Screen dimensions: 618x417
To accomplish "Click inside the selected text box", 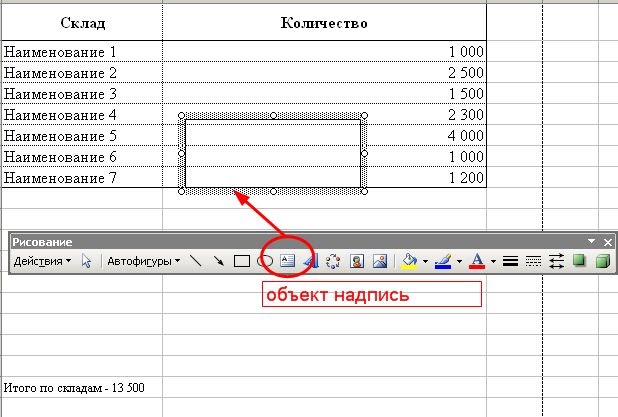I will point(273,154).
